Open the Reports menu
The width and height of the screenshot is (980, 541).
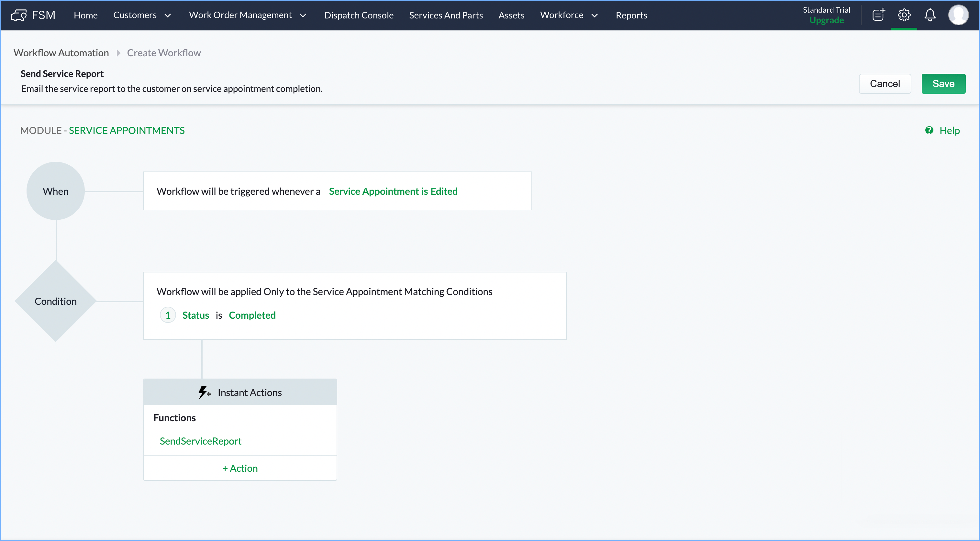click(x=631, y=15)
